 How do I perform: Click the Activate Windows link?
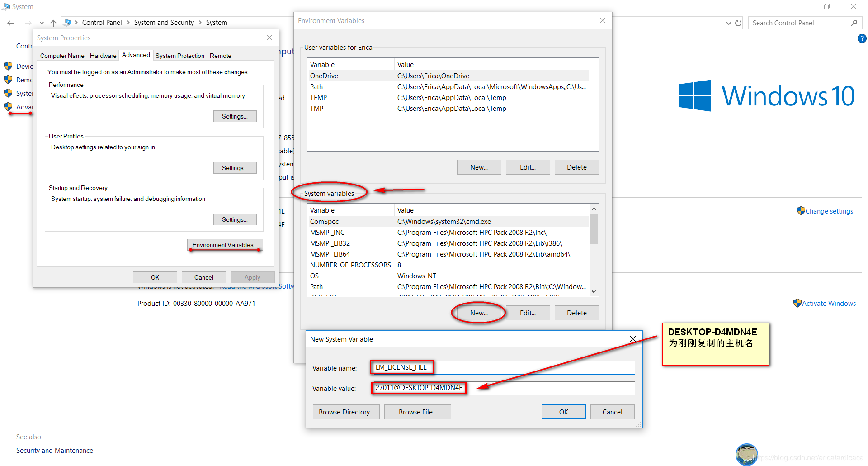pyautogui.click(x=829, y=303)
